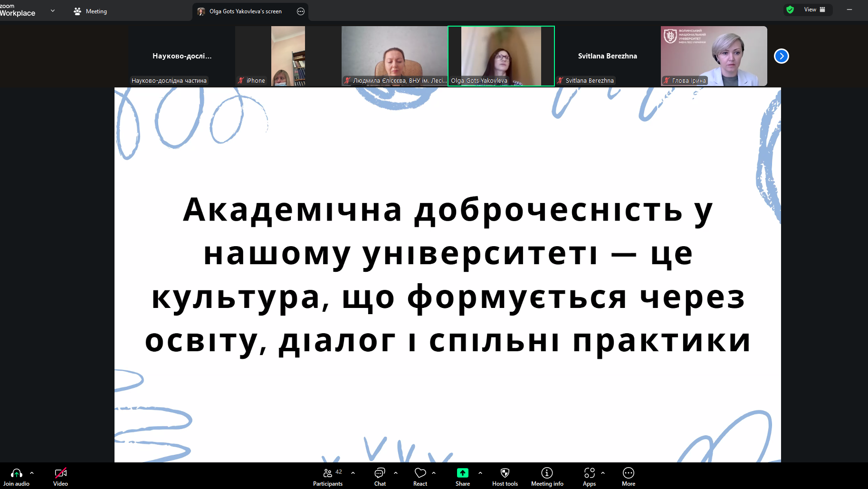Expand the Participants options chevron
Screen dimensions: 868x489
[x=353, y=473]
